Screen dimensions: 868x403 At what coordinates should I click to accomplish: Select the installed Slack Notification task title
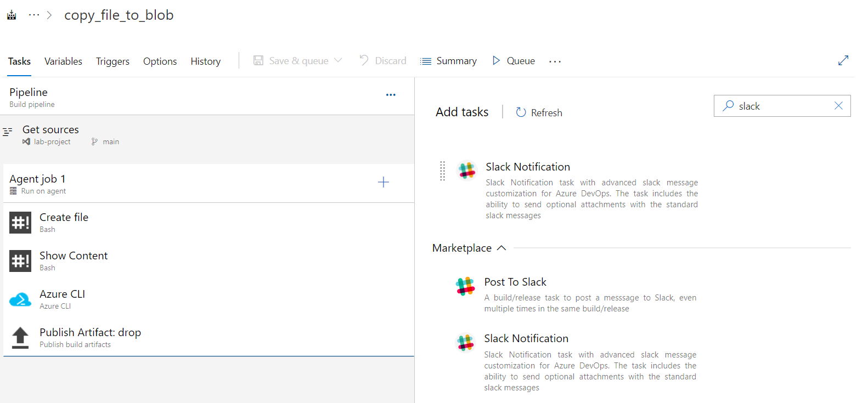(528, 167)
